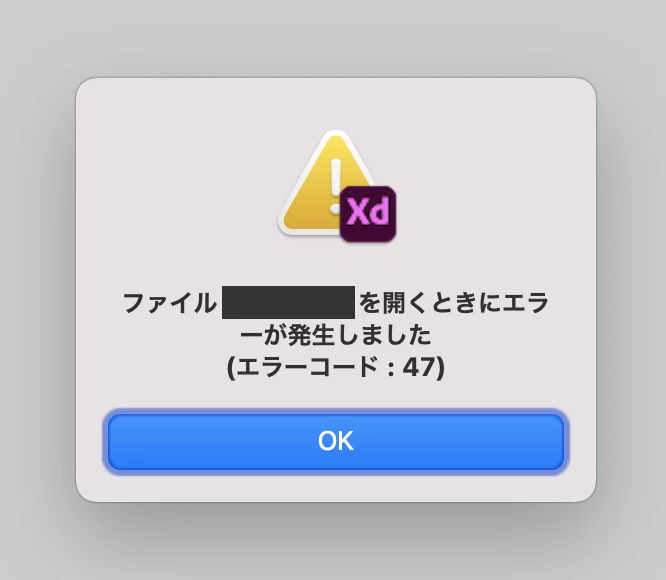Click the dimmed backdrop outside the dialog
Screen dimensions: 666x580
coord(38,289)
